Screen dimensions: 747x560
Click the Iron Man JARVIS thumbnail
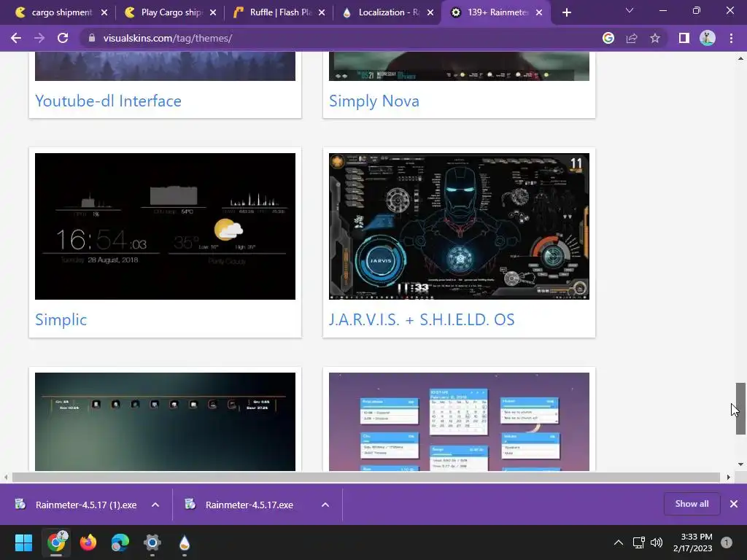459,226
